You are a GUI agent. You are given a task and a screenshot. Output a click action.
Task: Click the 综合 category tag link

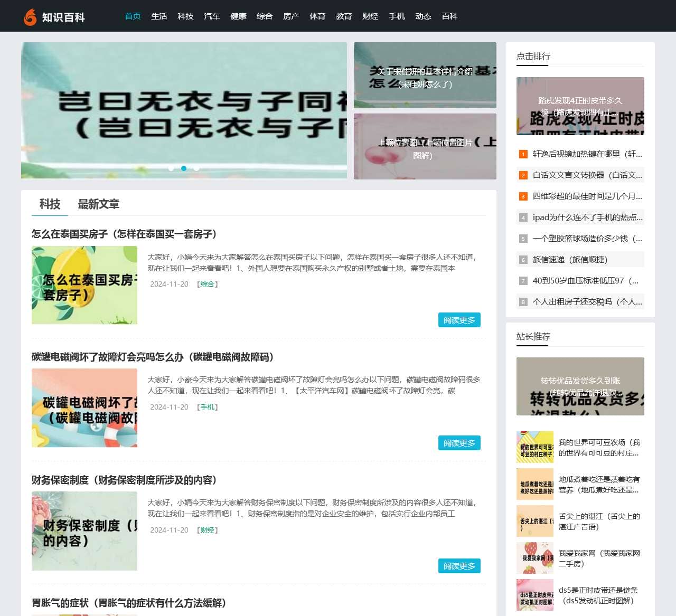[207, 284]
